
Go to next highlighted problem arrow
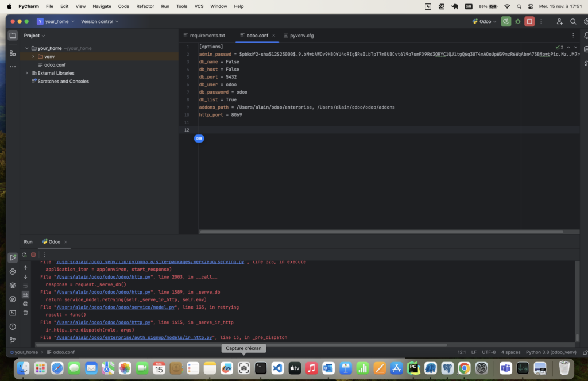(x=575, y=47)
